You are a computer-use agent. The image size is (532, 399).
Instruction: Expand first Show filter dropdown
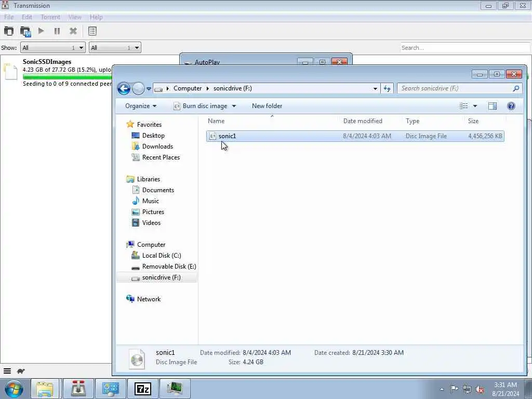(52, 47)
